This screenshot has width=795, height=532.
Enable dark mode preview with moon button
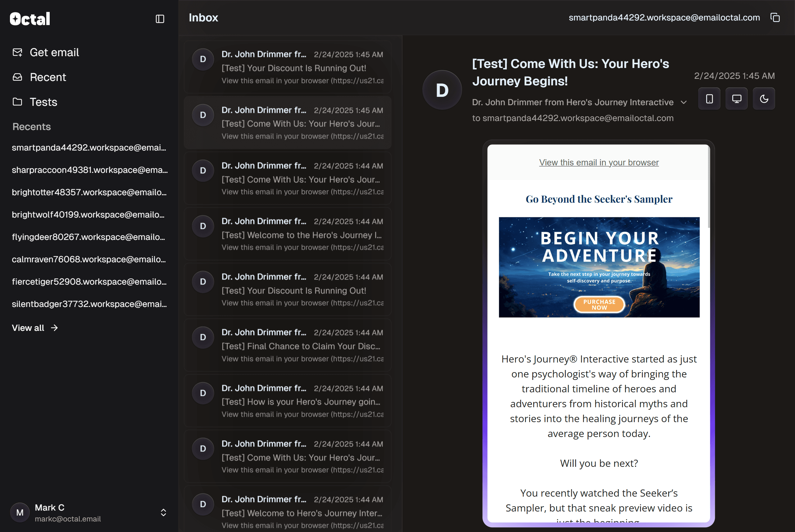click(764, 98)
